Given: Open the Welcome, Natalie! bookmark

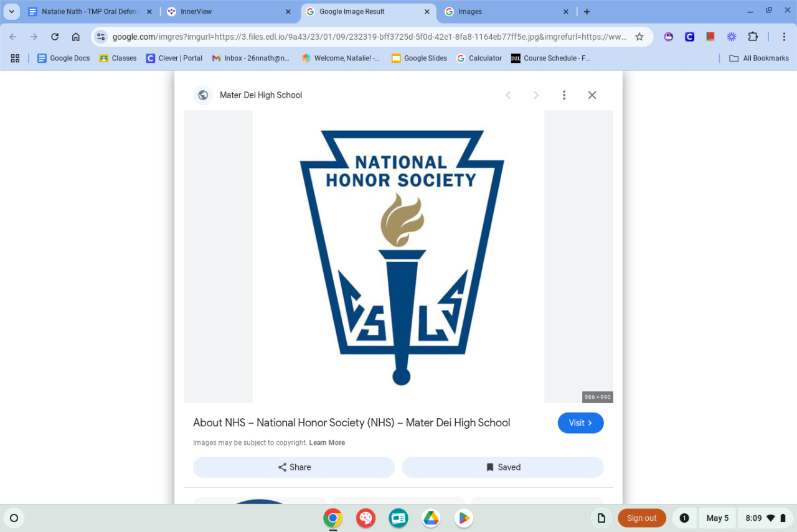Looking at the screenshot, I should (x=341, y=58).
